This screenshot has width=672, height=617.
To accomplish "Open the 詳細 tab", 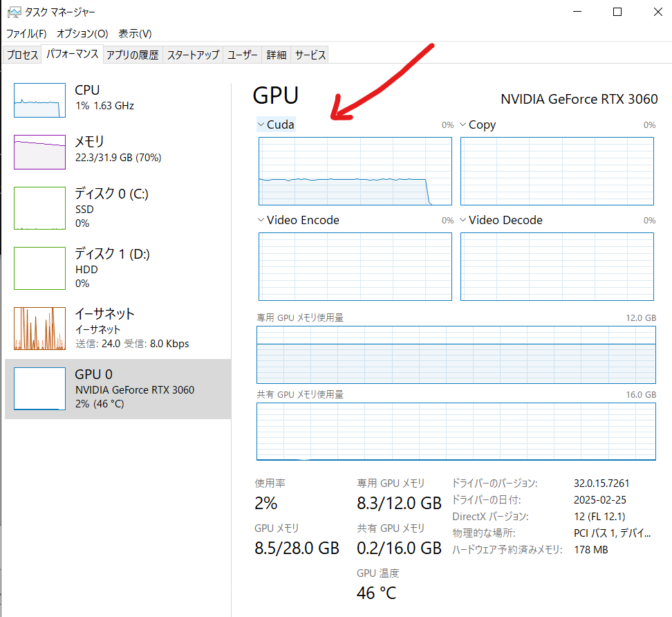I will [276, 55].
